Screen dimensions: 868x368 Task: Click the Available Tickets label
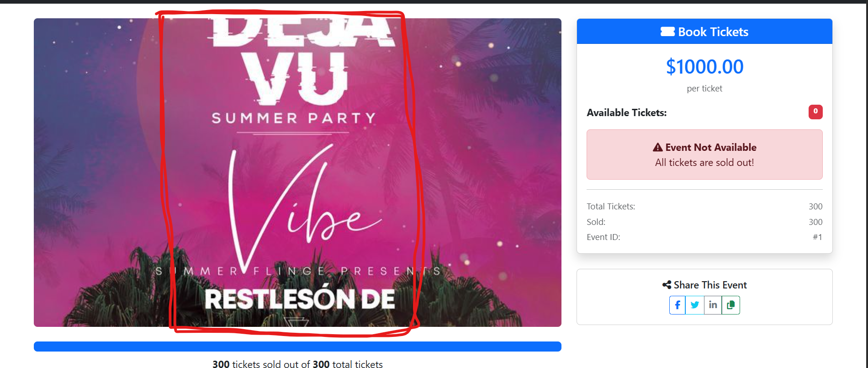pyautogui.click(x=627, y=112)
